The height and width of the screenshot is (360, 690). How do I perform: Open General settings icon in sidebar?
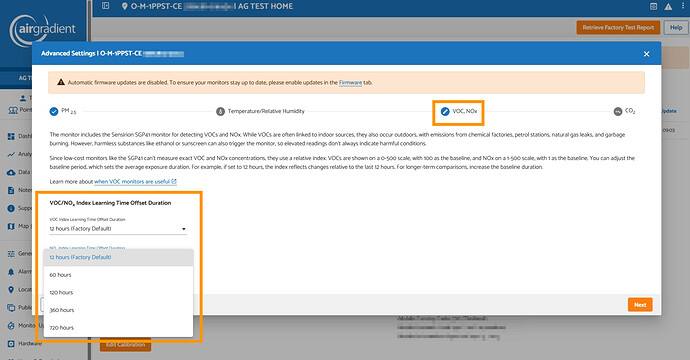pos(11,254)
